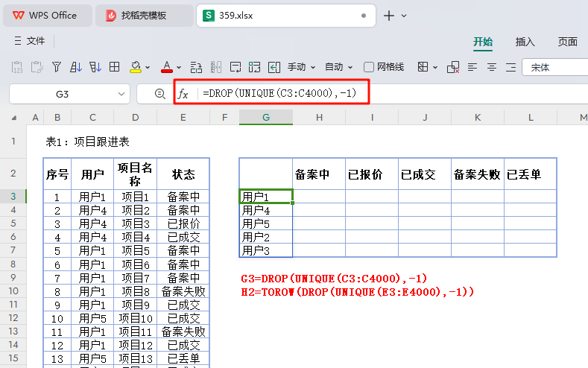The height and width of the screenshot is (368, 588).
Task: Click into the formula bar text
Action: (279, 93)
